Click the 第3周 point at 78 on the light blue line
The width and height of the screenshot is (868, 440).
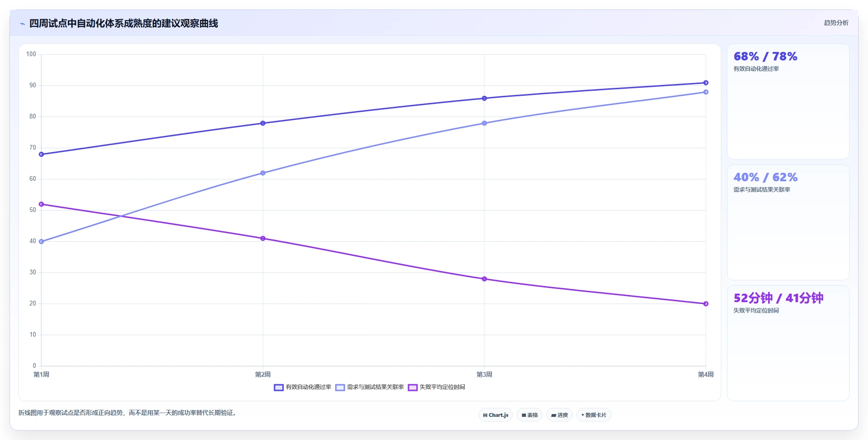click(484, 123)
